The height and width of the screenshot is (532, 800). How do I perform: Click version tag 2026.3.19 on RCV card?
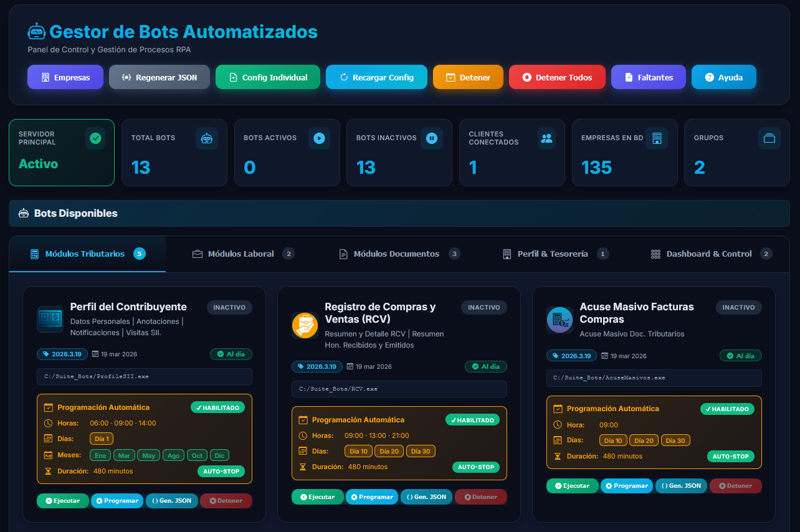pyautogui.click(x=317, y=367)
